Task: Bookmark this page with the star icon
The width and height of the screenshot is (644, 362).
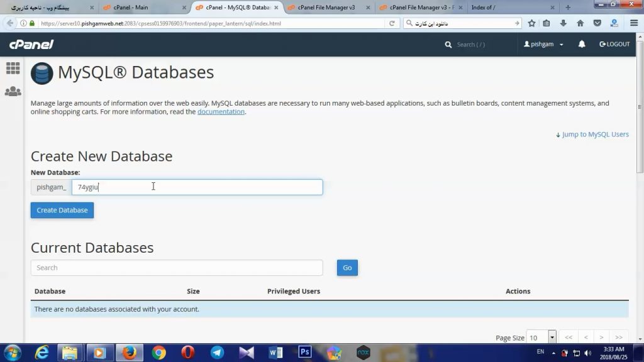Action: [531, 23]
